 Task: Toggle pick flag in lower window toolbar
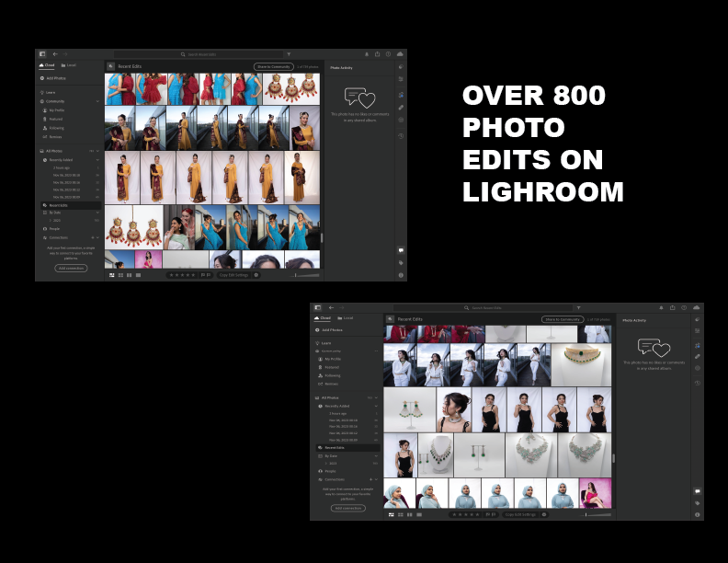point(488,514)
